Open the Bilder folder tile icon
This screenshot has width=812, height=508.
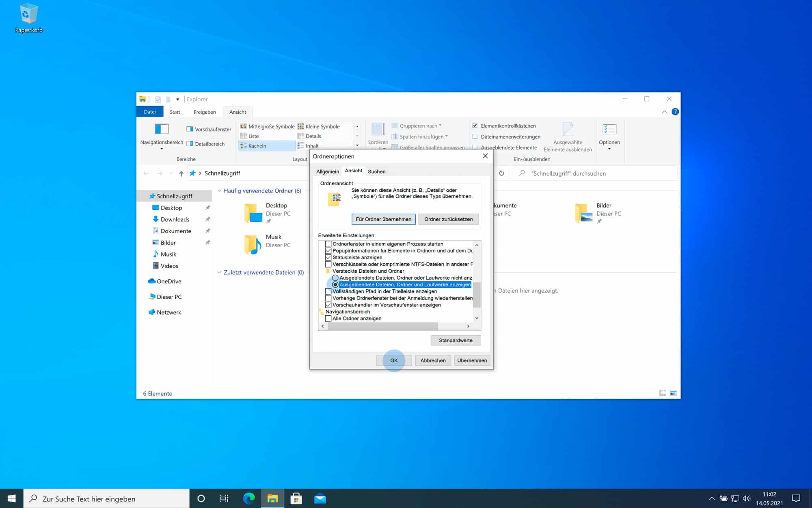point(584,213)
